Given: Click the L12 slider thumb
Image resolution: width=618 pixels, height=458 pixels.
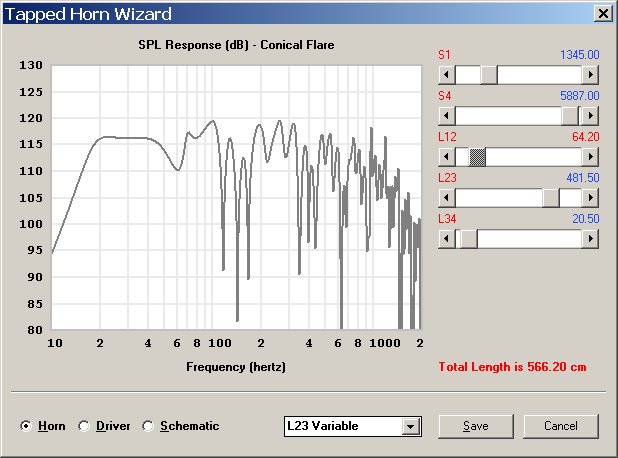Looking at the screenshot, I should click(x=477, y=157).
